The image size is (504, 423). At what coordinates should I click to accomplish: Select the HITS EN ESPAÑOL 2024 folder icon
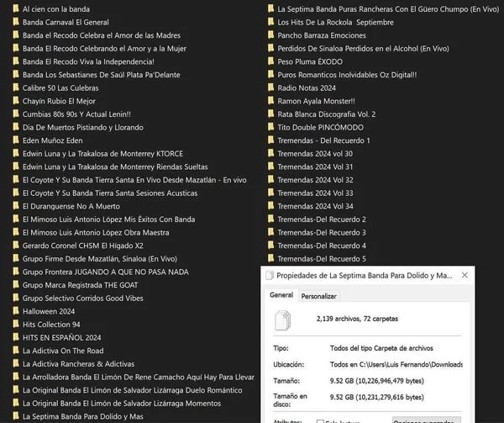point(15,337)
